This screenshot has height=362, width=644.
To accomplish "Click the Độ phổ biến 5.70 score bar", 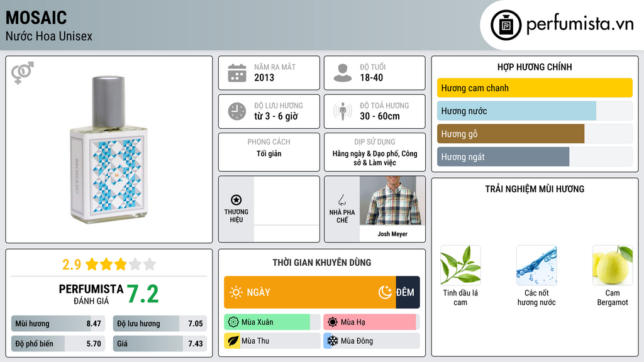I will 58,344.
